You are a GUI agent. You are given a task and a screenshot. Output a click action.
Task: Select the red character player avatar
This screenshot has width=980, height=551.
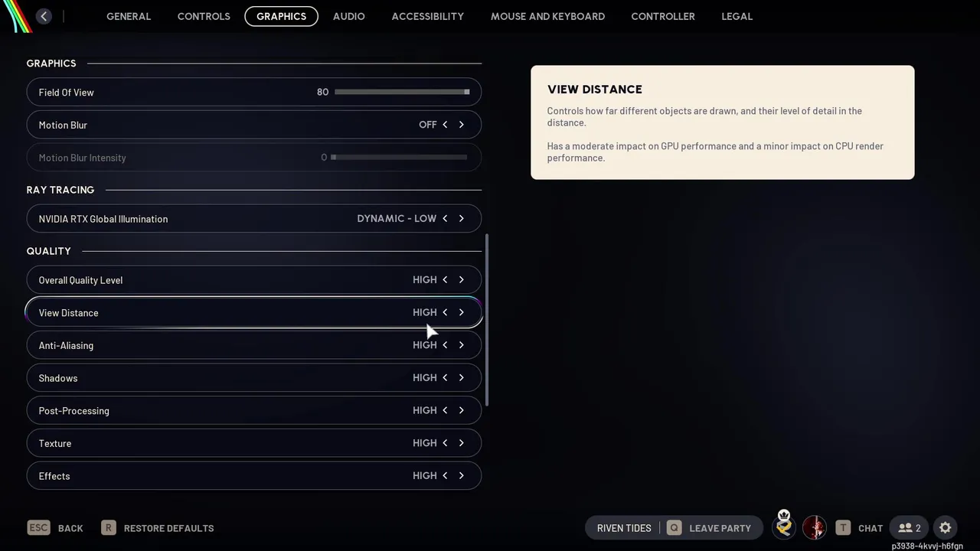coord(815,528)
